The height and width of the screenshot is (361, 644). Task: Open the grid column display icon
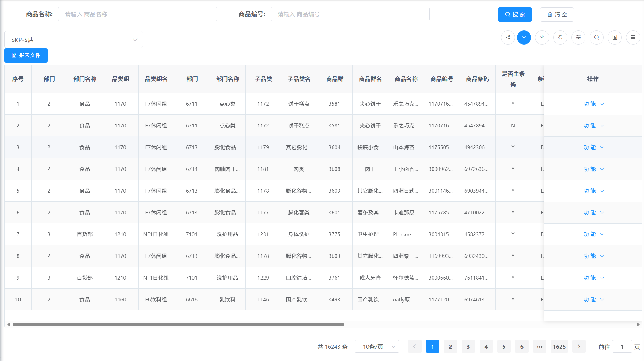coord(633,38)
